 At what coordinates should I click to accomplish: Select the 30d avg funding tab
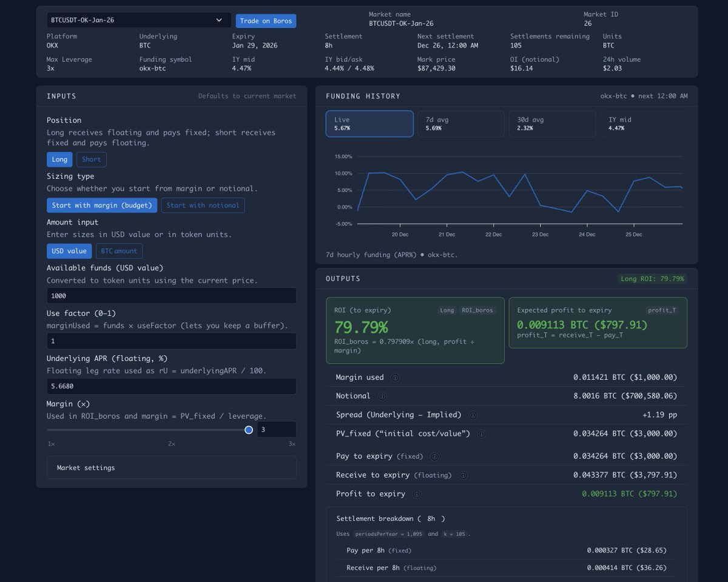click(552, 124)
